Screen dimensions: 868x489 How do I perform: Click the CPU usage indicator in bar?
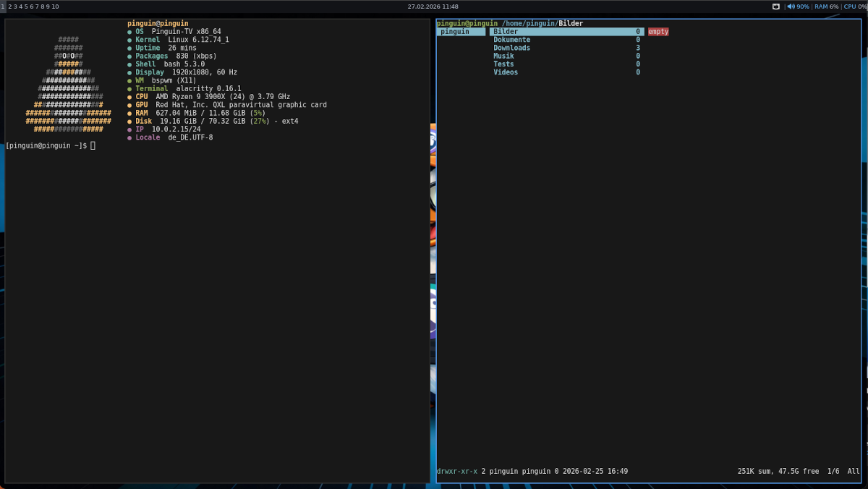point(855,7)
